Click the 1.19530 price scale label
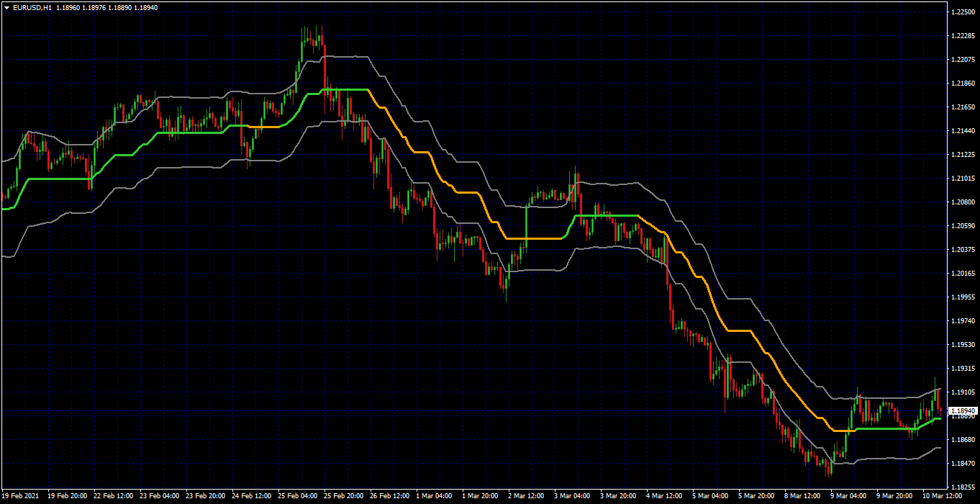980x504 pixels. (x=963, y=345)
